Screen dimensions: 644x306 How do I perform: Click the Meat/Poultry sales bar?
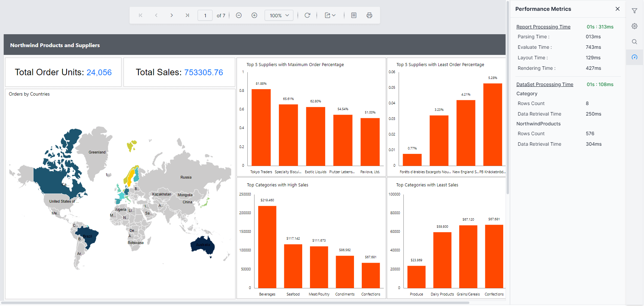pos(319,267)
